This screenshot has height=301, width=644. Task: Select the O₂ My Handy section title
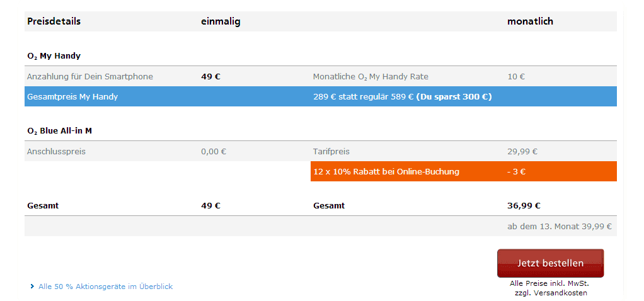(x=54, y=56)
